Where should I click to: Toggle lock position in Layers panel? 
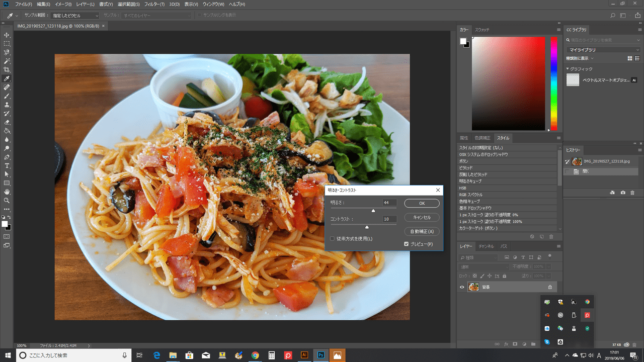pyautogui.click(x=490, y=276)
